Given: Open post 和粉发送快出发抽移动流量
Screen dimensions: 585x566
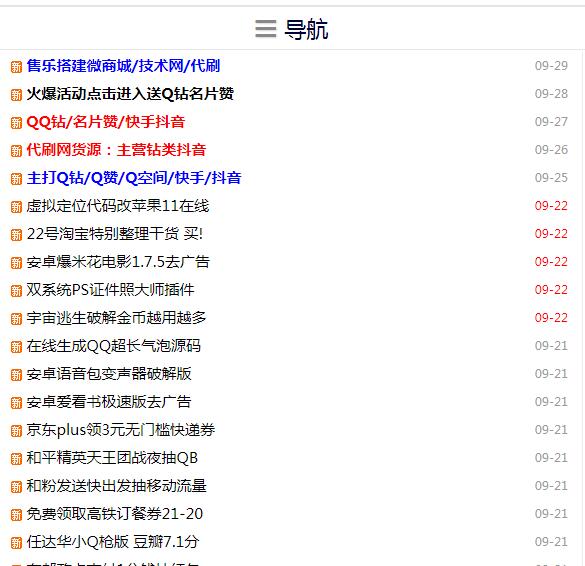Looking at the screenshot, I should (116, 486).
